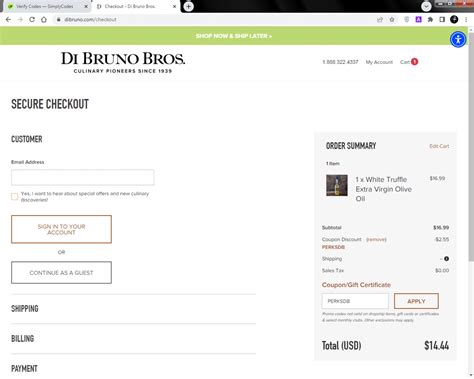Image resolution: width=474 pixels, height=379 pixels.
Task: Open a new browser tab
Action: click(188, 6)
